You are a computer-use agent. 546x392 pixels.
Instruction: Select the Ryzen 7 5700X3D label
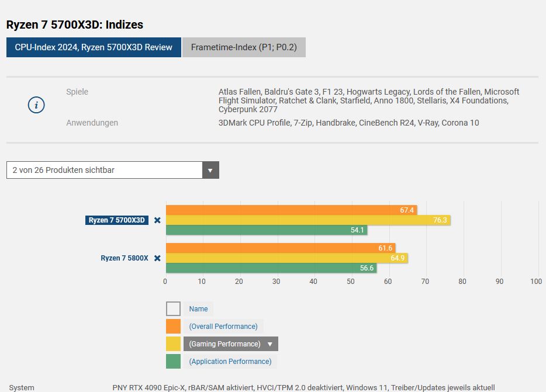(x=117, y=220)
